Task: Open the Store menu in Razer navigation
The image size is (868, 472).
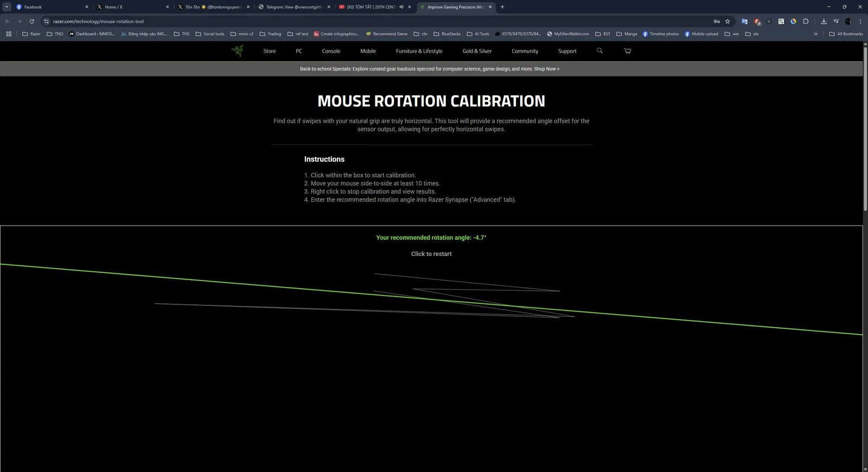Action: [x=270, y=52]
